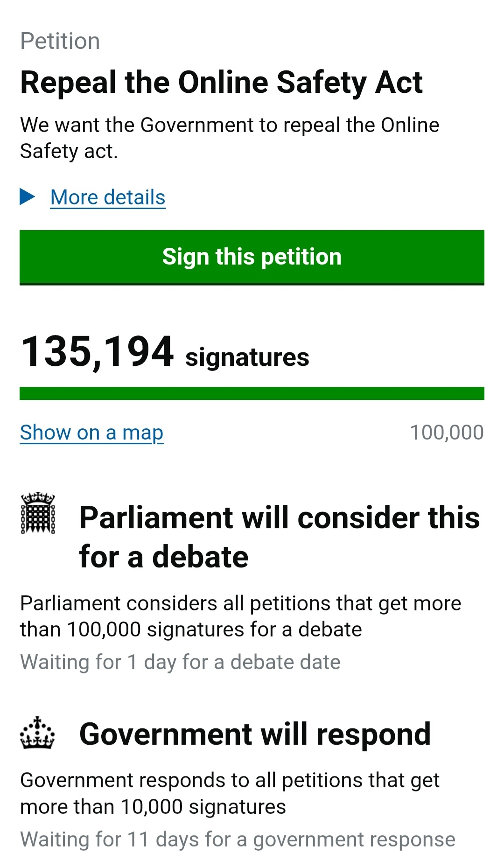This screenshot has height=859, width=504.
Task: Expand the More details disclosure triangle
Action: click(x=28, y=197)
